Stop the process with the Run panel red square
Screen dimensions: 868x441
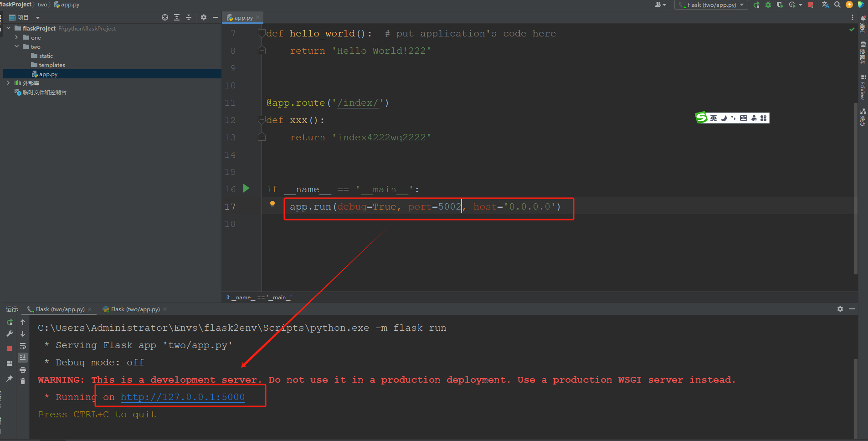10,349
